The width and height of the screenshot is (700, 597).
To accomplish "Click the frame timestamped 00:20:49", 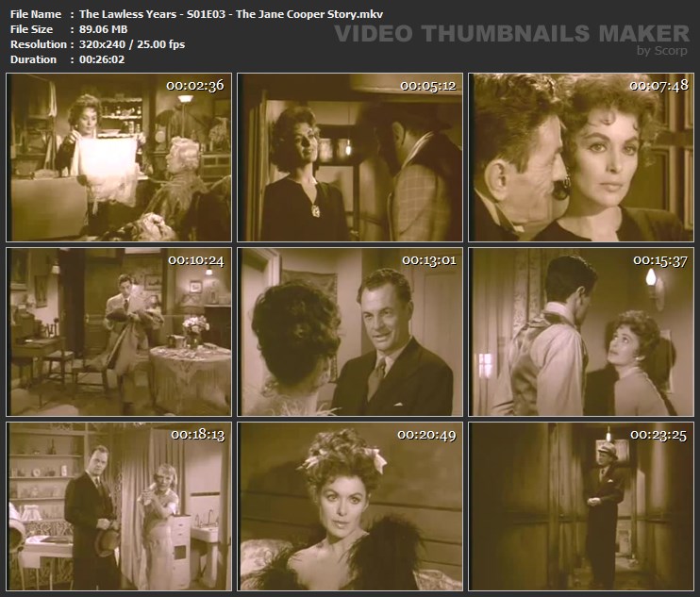I will pos(350,506).
